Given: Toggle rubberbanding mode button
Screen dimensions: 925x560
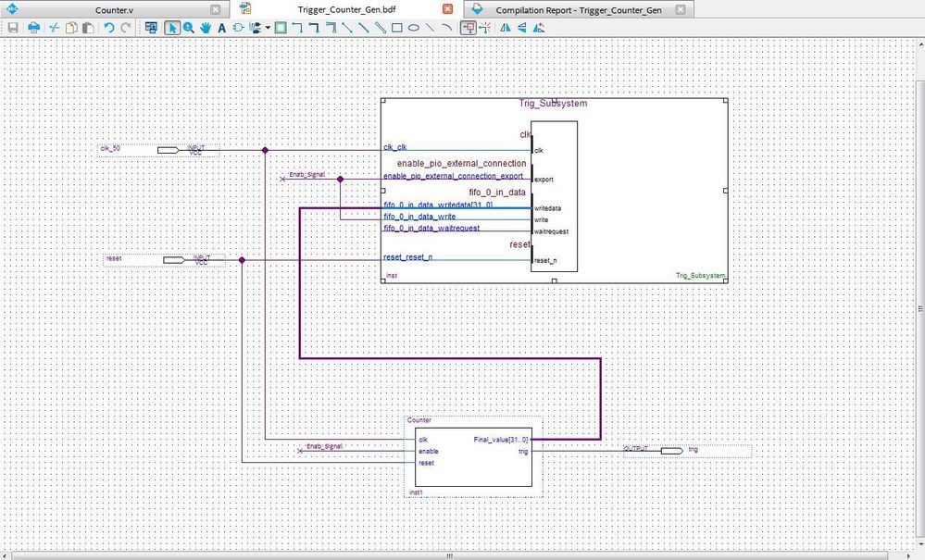Looking at the screenshot, I should pyautogui.click(x=468, y=28).
